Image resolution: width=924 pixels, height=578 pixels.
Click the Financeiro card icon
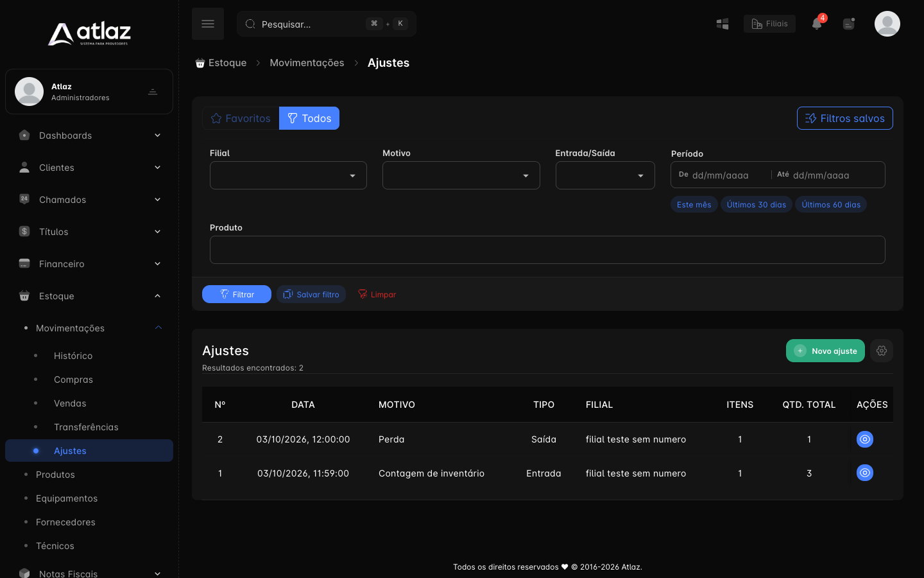(x=24, y=263)
